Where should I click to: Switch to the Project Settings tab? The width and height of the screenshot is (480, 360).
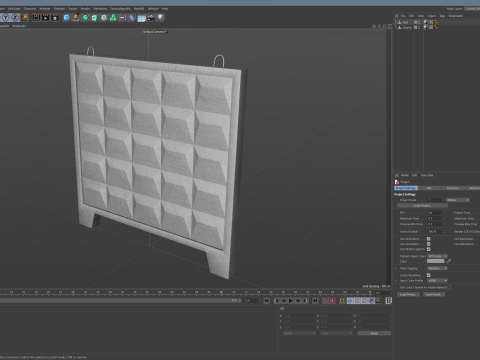coord(406,188)
